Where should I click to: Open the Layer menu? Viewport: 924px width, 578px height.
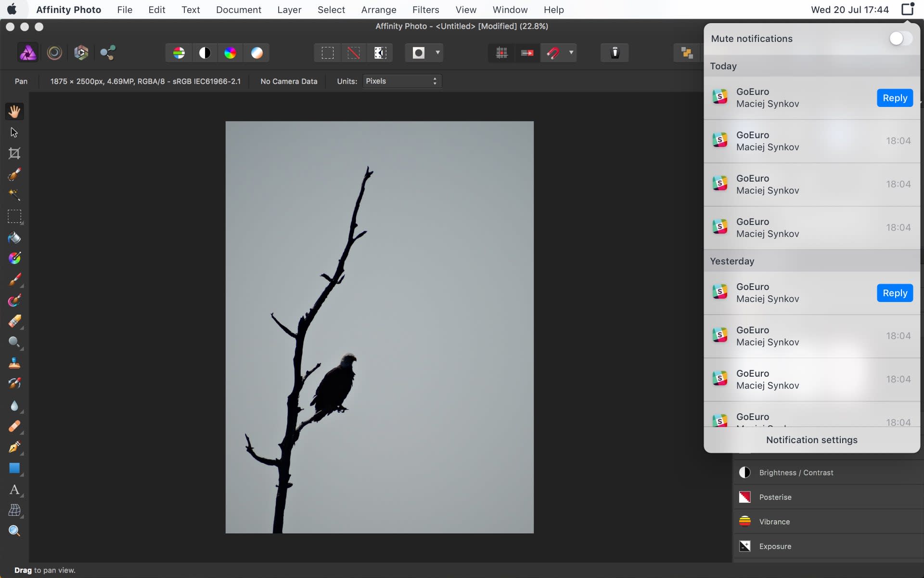[289, 9]
